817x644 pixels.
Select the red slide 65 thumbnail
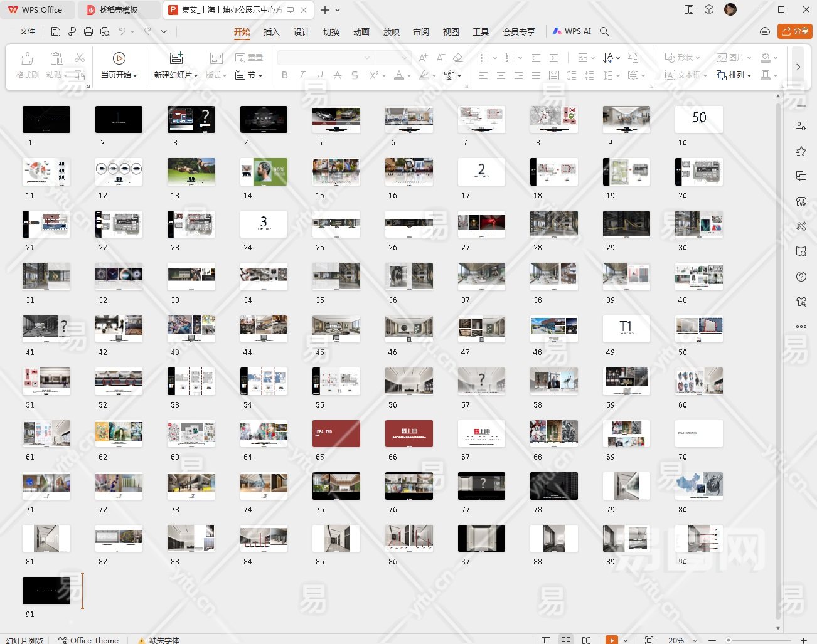(x=336, y=433)
